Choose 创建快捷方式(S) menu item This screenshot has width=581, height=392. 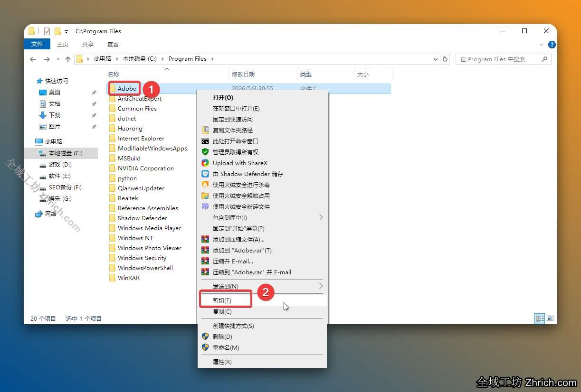click(262, 326)
